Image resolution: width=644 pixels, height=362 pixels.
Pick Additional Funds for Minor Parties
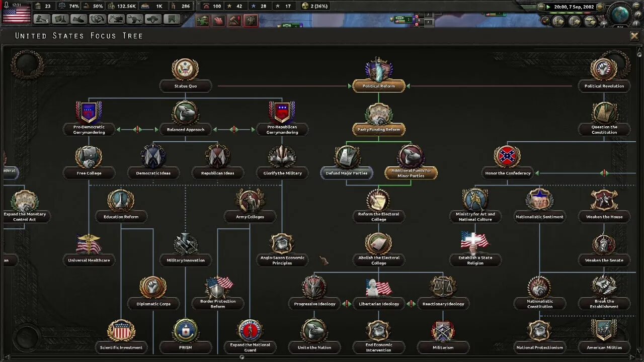click(411, 173)
